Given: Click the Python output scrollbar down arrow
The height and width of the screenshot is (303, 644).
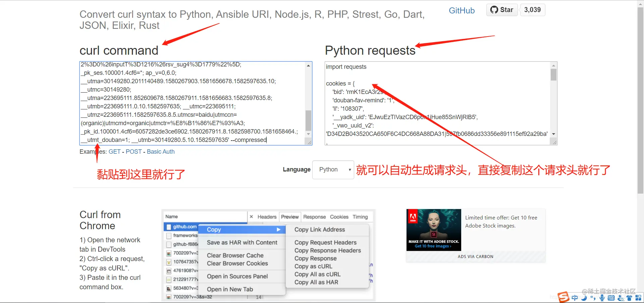Looking at the screenshot, I should coord(553,134).
